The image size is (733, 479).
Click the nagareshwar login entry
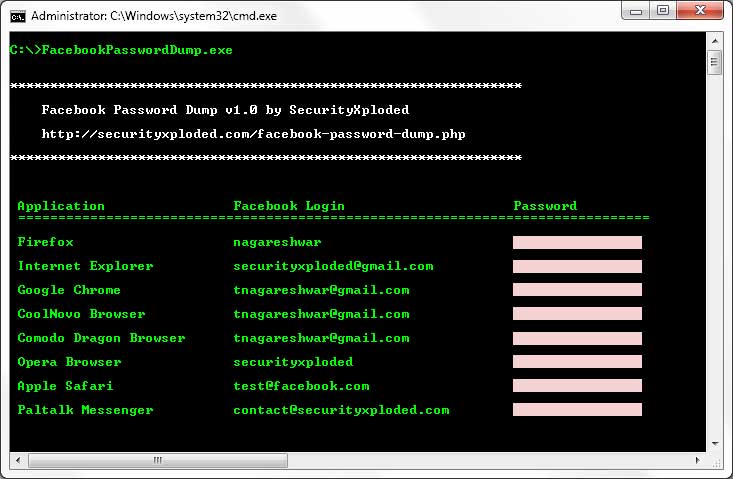click(x=277, y=242)
